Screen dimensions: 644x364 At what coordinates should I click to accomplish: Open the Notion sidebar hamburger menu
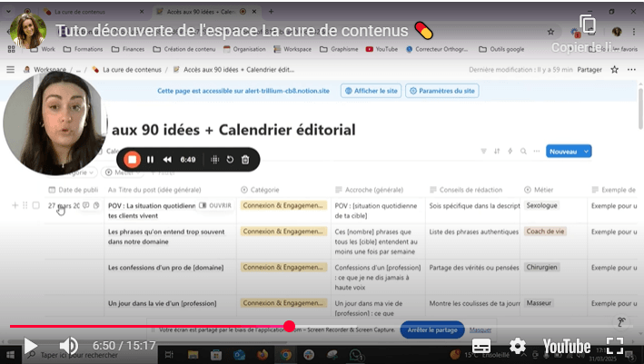(x=11, y=69)
